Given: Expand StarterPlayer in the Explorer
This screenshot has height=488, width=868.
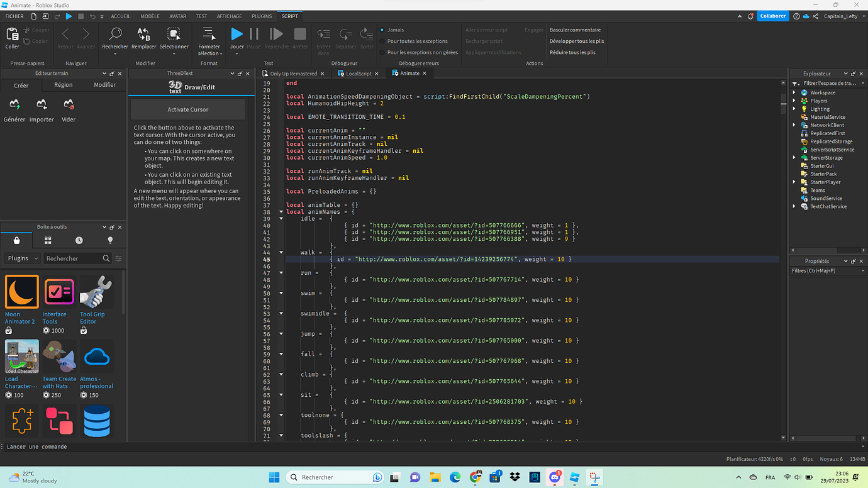Looking at the screenshot, I should [794, 182].
